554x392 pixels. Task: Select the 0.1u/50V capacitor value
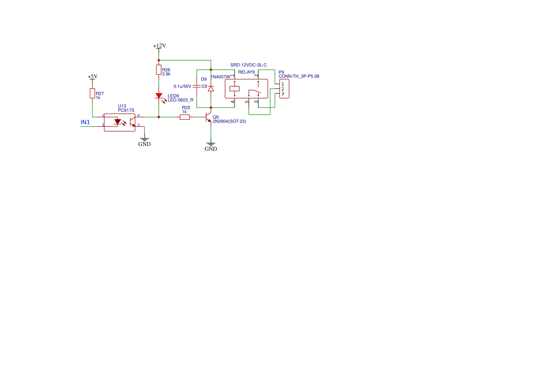coord(182,87)
